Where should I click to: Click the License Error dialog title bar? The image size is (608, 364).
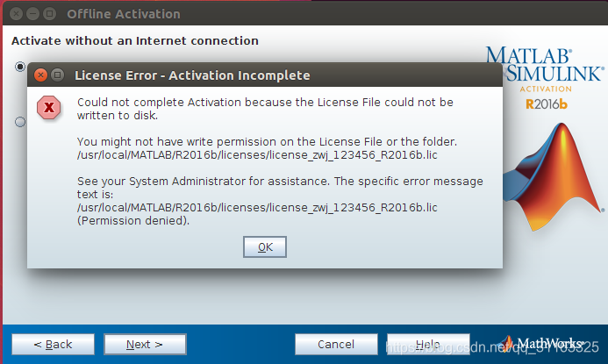pos(263,75)
